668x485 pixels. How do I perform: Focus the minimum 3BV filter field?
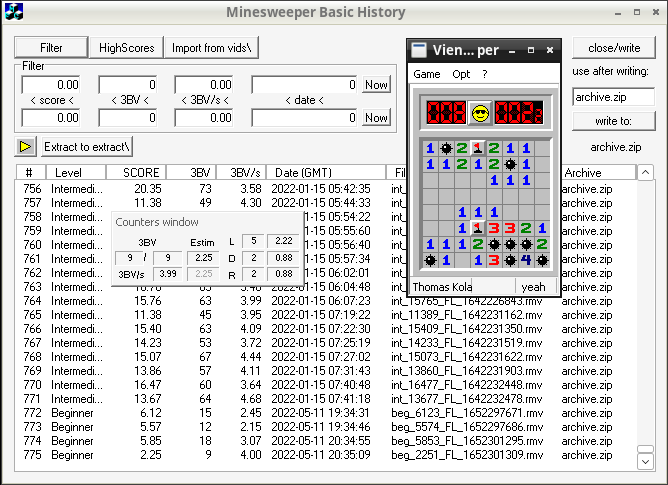point(127,84)
